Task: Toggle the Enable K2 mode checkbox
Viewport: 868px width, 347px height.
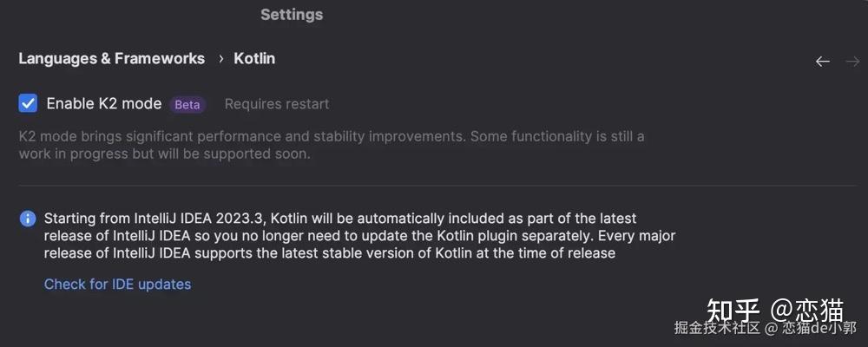Action: coord(28,104)
